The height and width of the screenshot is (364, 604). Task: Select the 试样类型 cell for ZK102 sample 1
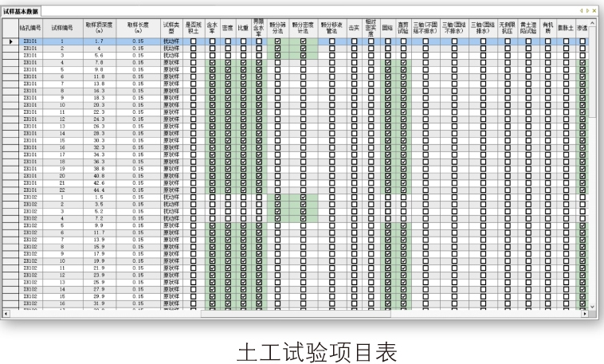point(171,197)
